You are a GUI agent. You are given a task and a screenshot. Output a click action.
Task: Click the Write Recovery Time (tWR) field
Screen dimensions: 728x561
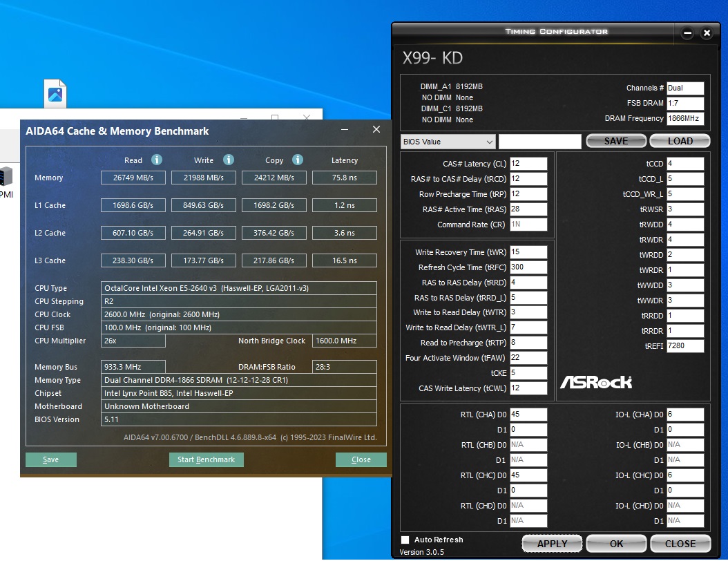528,252
